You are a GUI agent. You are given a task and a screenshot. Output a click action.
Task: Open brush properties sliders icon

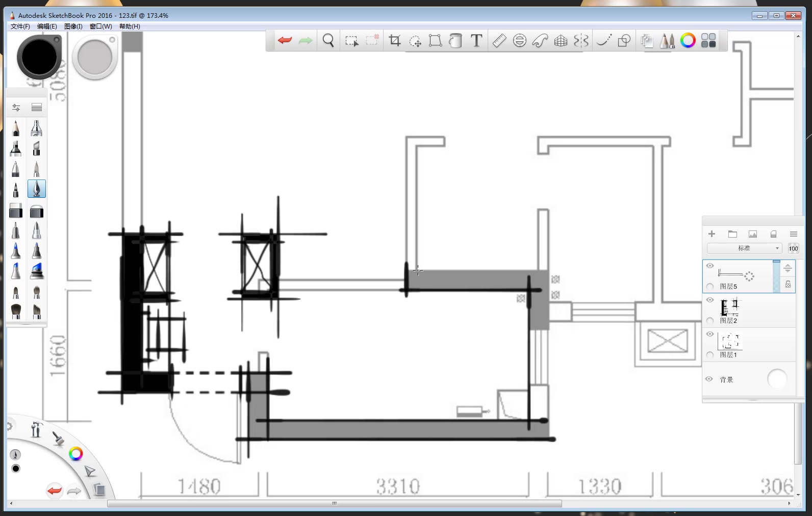[x=16, y=107]
